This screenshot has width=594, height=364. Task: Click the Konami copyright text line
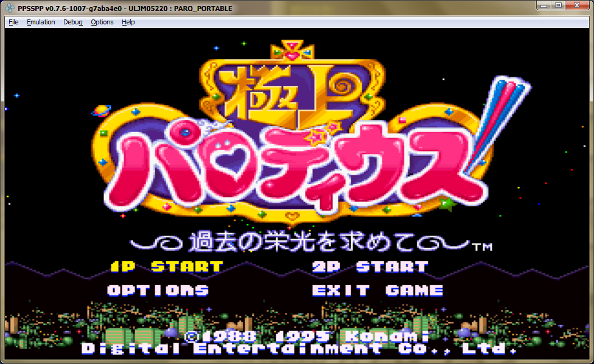coord(307,337)
